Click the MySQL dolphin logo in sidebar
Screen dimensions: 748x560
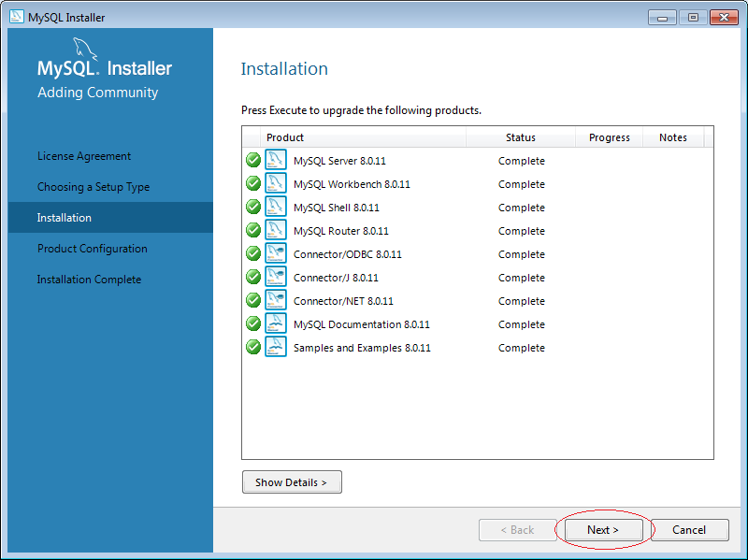pyautogui.click(x=85, y=50)
